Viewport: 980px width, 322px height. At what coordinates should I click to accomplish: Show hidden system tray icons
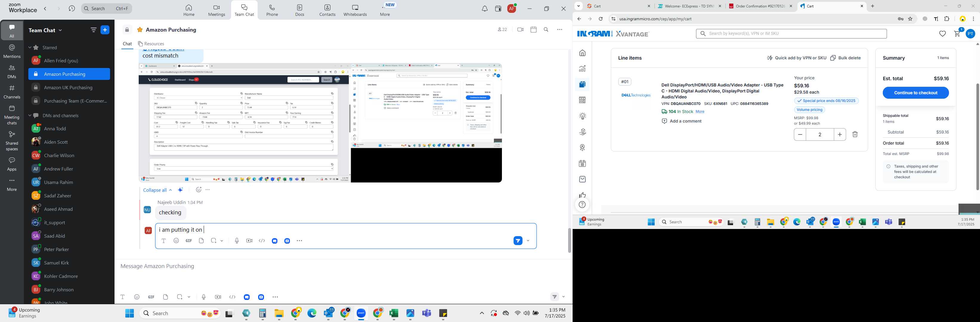[x=482, y=313]
